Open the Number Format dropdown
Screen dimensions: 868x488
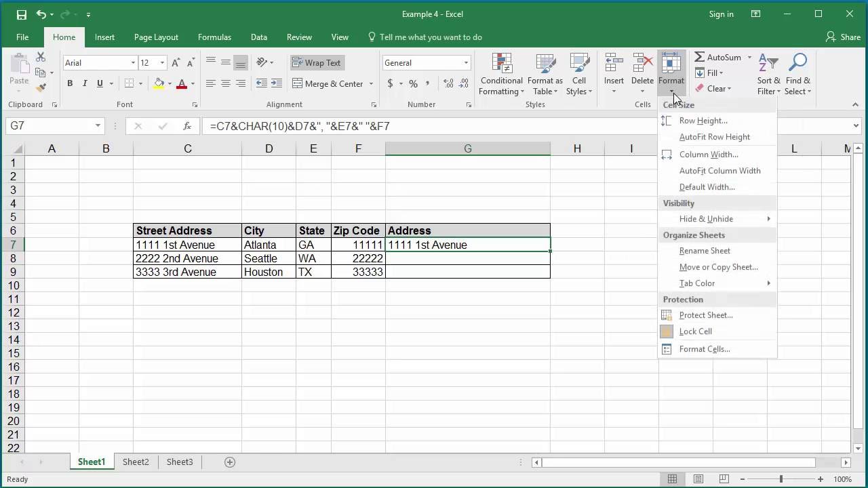pos(466,63)
